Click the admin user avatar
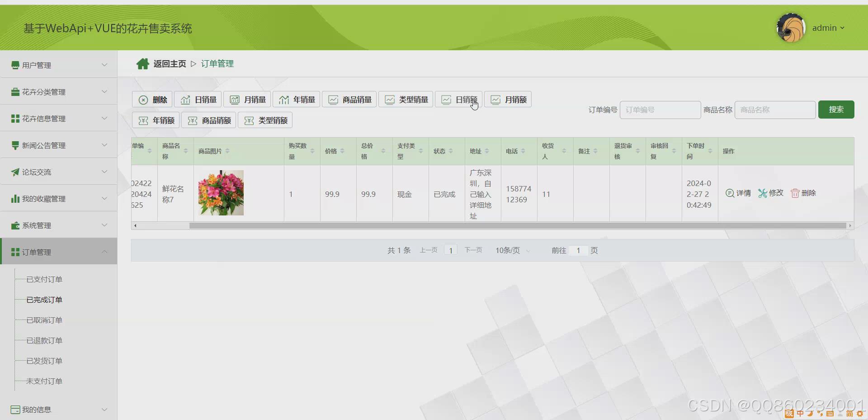 tap(791, 28)
